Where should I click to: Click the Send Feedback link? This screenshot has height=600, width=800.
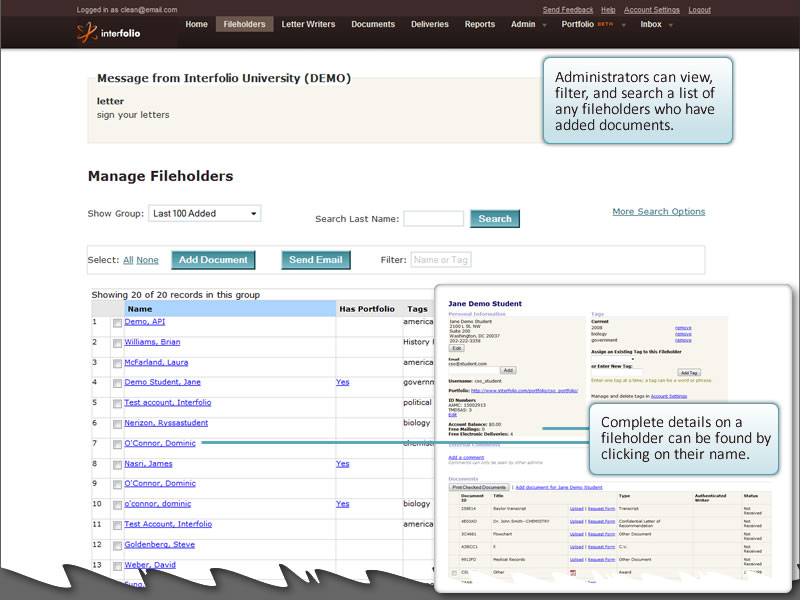click(568, 10)
